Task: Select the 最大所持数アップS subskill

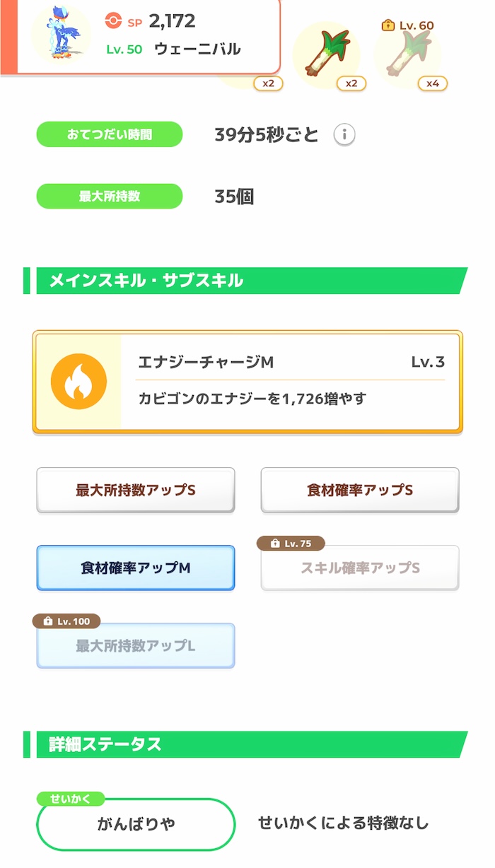Action: pos(135,490)
